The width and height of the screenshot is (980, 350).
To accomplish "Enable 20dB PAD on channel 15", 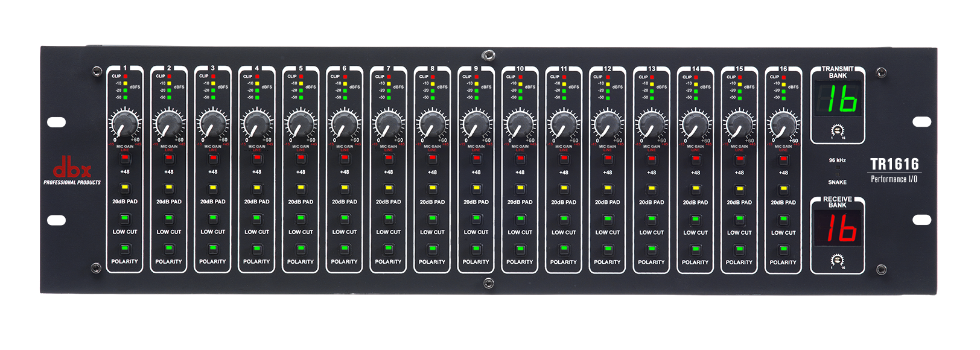I will point(739,189).
